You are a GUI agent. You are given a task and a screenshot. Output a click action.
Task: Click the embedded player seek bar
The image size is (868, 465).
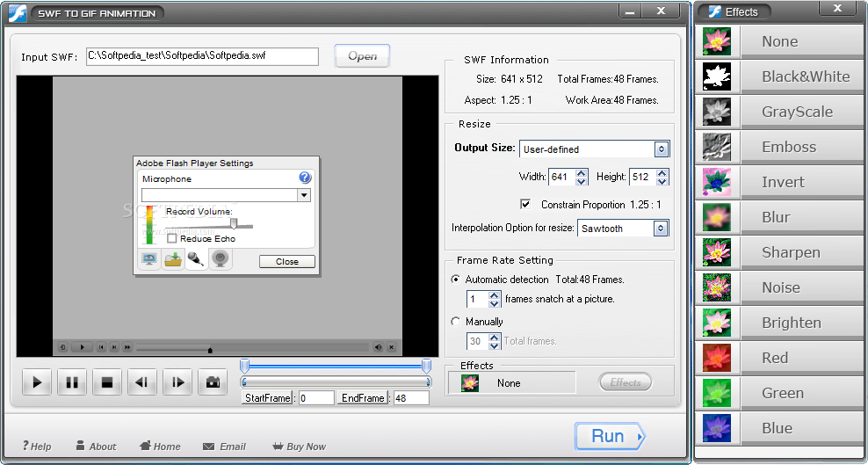click(252, 347)
